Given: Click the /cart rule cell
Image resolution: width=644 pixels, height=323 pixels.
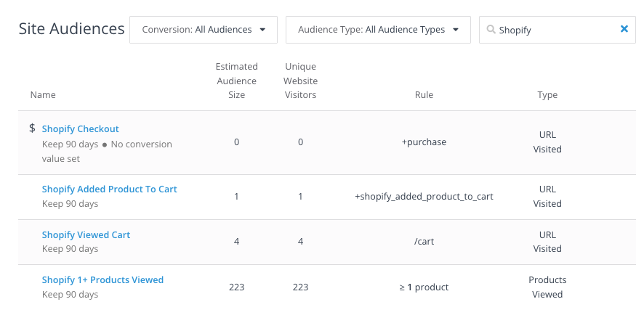Looking at the screenshot, I should click(424, 242).
